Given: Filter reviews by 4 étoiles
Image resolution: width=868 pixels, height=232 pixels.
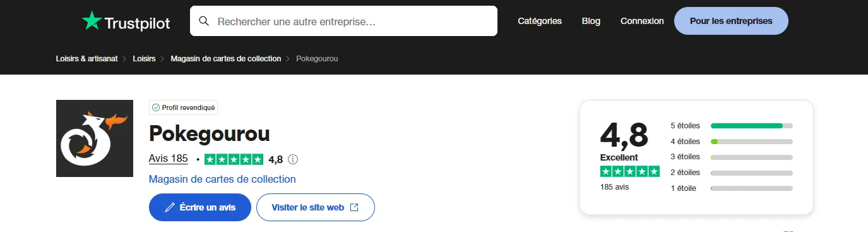Looking at the screenshot, I should coord(732,142).
